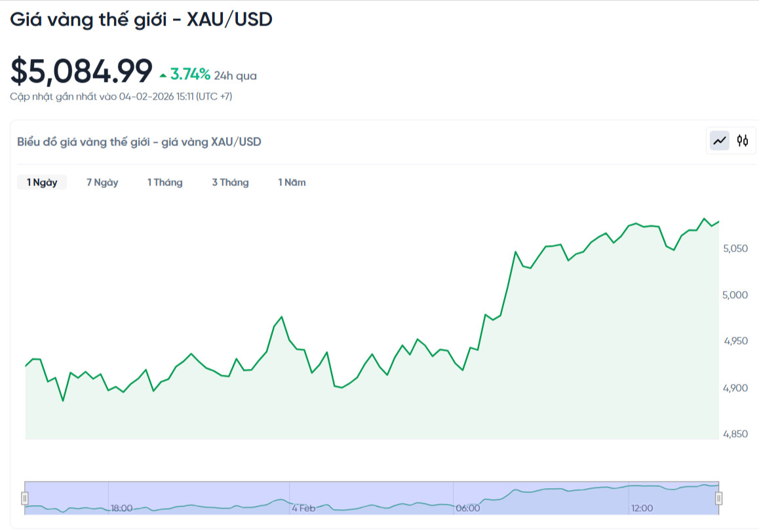
Task: View the 1 Năm price history
Action: click(x=292, y=182)
